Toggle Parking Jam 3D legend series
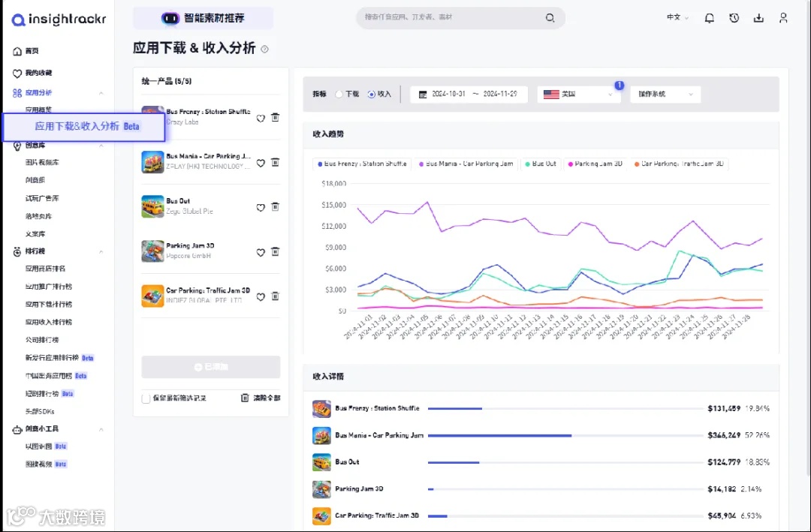Screen dimensions: 811x532 click(595, 164)
